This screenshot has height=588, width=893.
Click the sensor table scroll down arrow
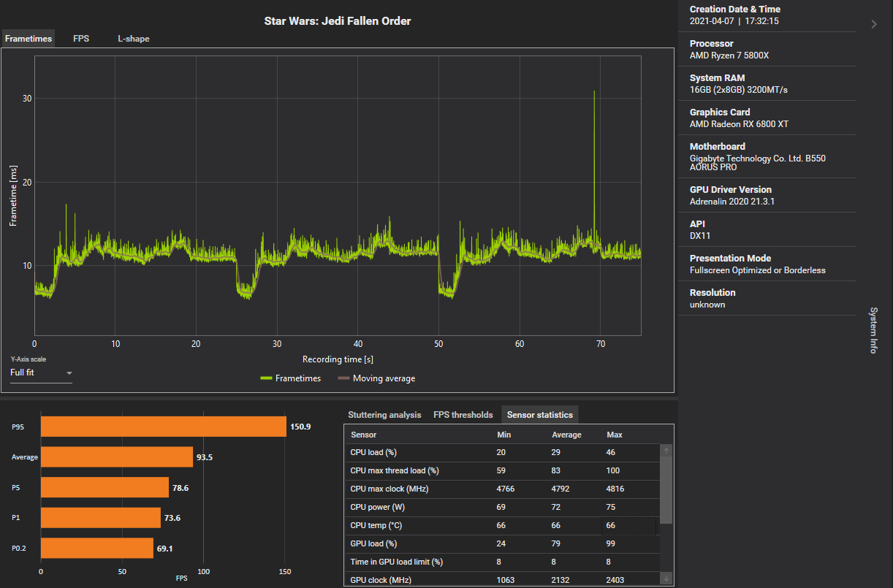[666, 579]
